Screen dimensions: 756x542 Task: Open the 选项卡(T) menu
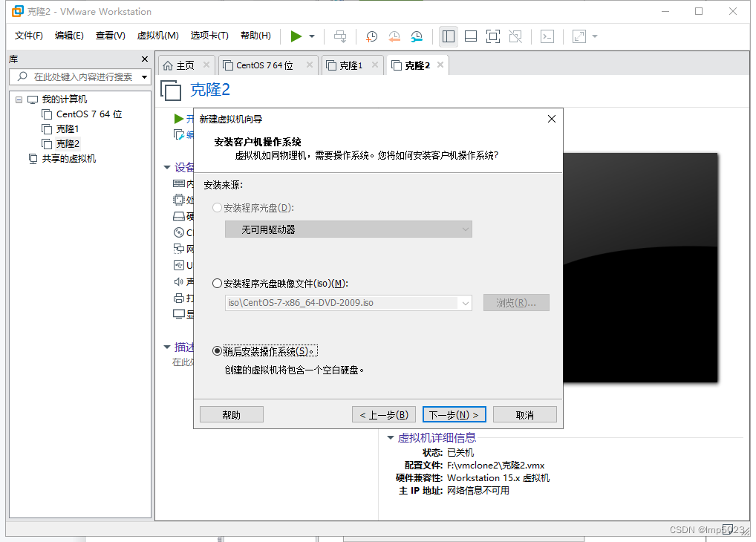pyautogui.click(x=209, y=36)
